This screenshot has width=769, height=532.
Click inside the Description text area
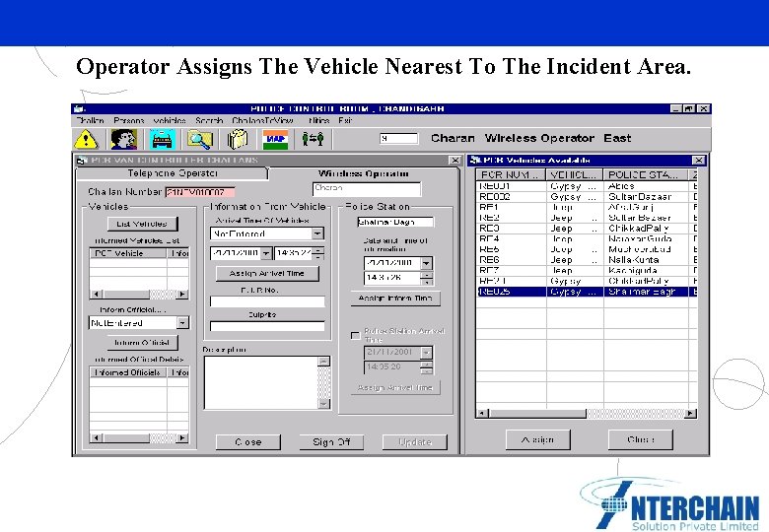261,382
